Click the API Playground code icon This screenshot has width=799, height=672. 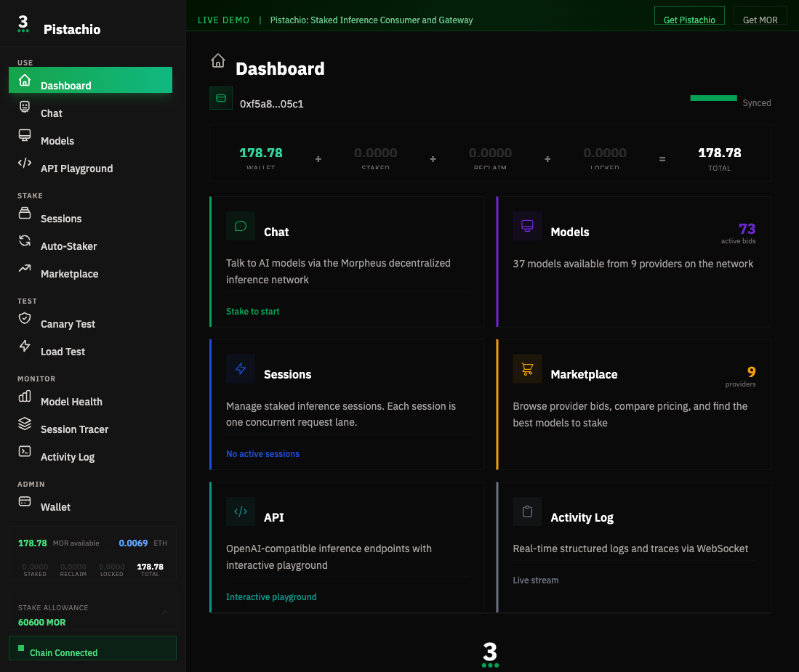coord(25,163)
